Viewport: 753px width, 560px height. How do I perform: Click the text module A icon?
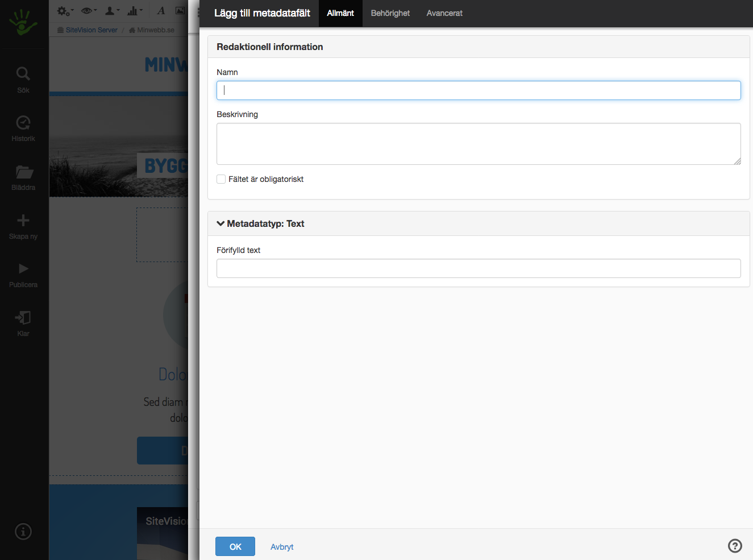coord(161,11)
